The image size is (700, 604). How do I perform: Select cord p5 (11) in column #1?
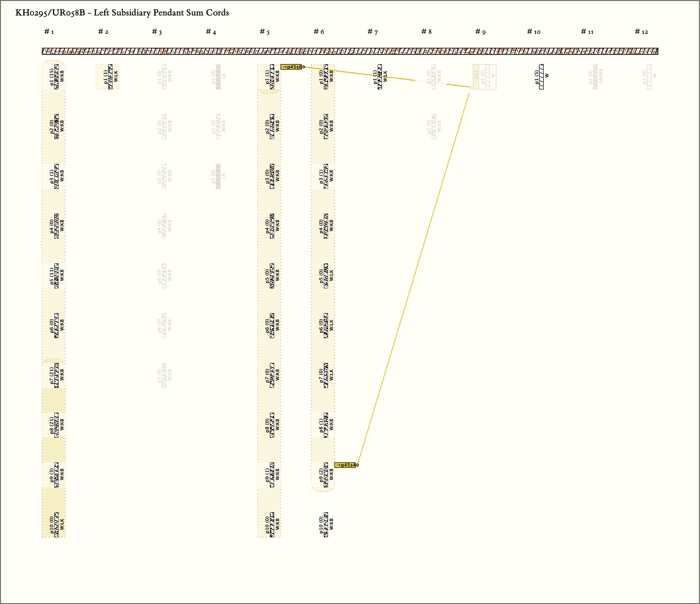coord(56,276)
